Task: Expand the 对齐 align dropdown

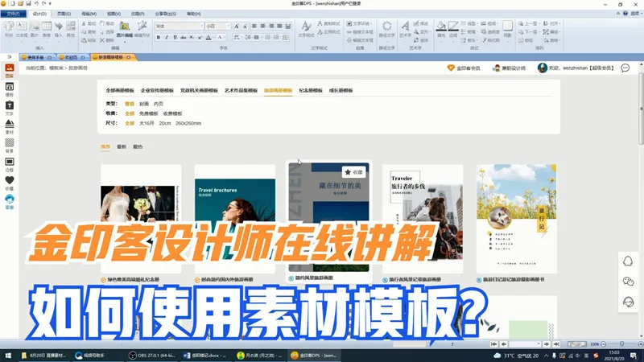Action: (x=552, y=24)
